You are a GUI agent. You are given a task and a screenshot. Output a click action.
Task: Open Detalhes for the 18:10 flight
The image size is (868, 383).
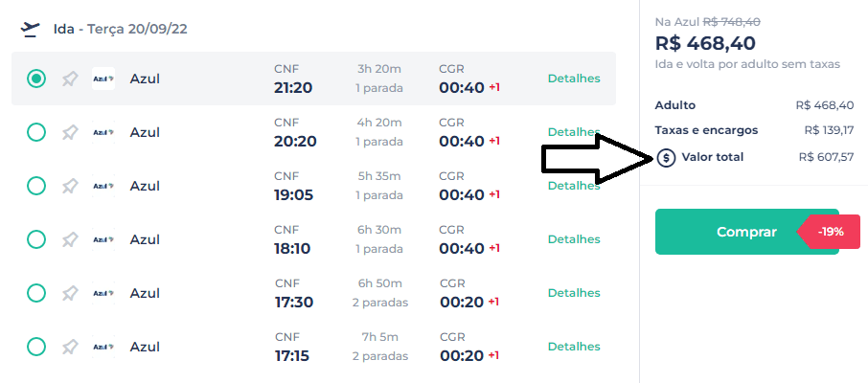[x=574, y=239]
